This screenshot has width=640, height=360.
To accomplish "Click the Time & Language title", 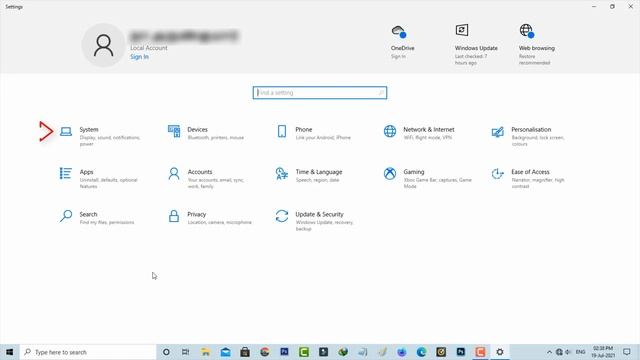I will point(319,172).
